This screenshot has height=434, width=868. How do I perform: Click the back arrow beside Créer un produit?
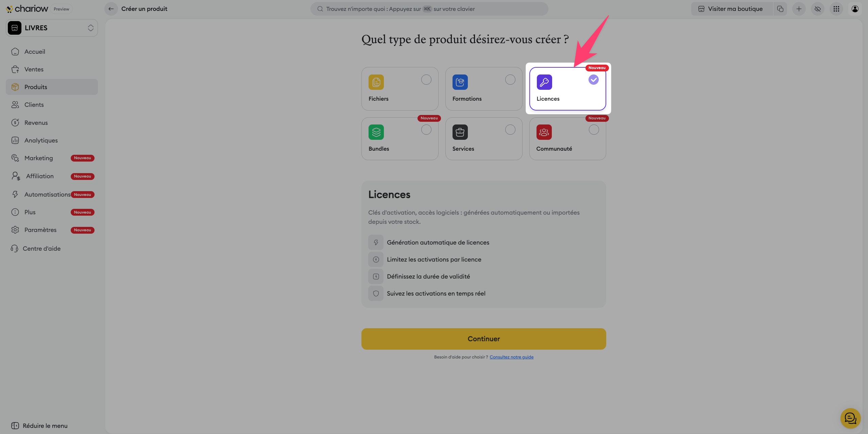tap(111, 9)
